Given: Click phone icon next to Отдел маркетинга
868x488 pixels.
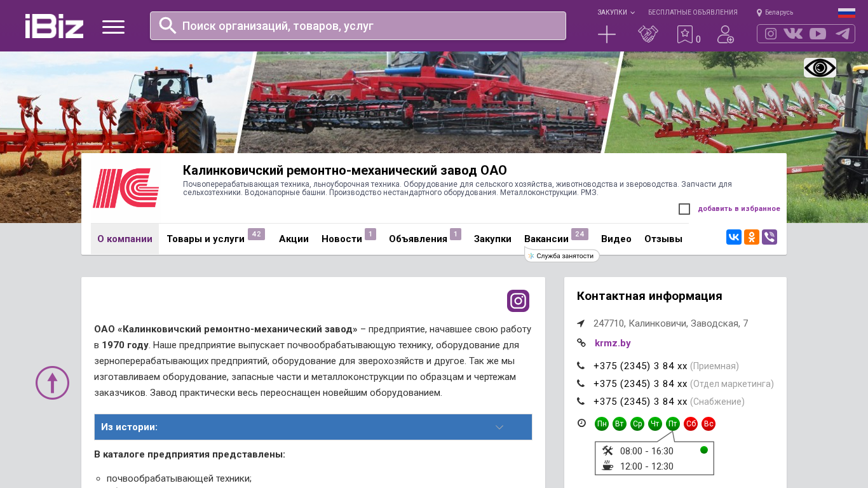Looking at the screenshot, I should pyautogui.click(x=581, y=384).
